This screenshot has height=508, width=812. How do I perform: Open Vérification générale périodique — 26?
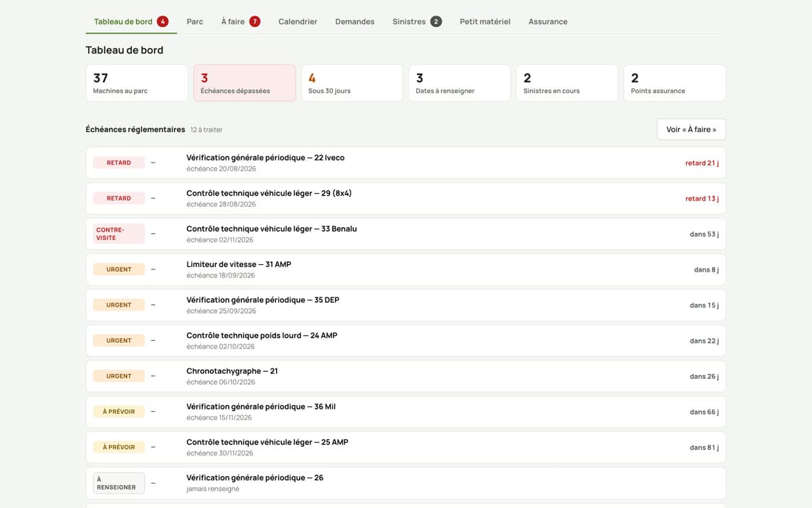(x=405, y=483)
